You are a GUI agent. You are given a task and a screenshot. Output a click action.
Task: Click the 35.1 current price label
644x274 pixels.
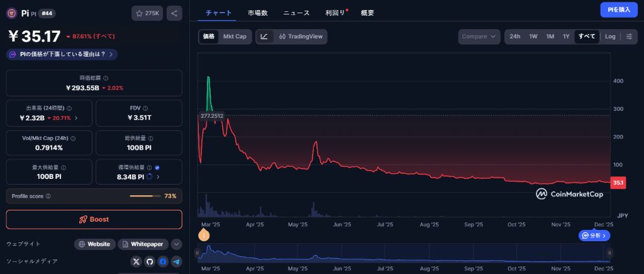tap(618, 183)
